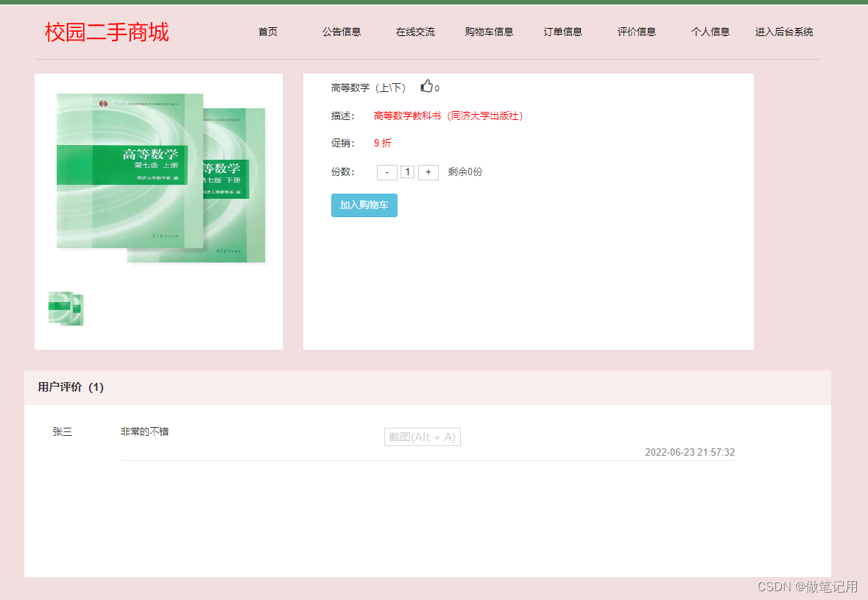This screenshot has width=868, height=600.
Task: Click the review text 非常的不错
Action: point(144,431)
